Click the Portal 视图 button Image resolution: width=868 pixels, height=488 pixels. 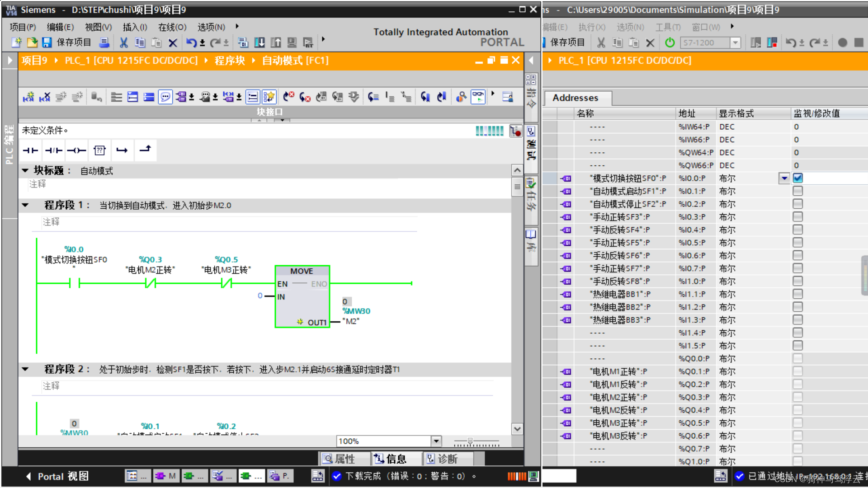tap(58, 476)
